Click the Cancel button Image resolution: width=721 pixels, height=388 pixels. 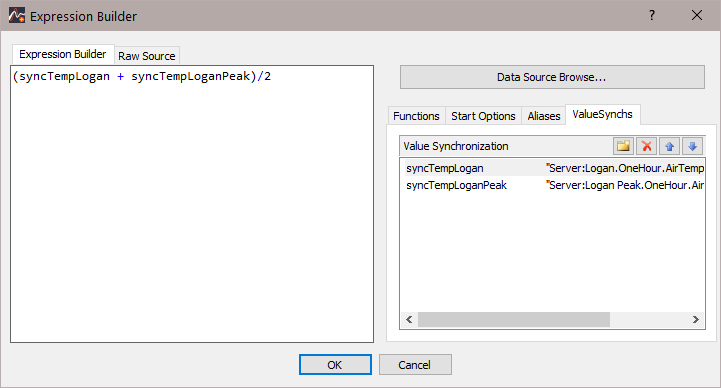click(415, 365)
